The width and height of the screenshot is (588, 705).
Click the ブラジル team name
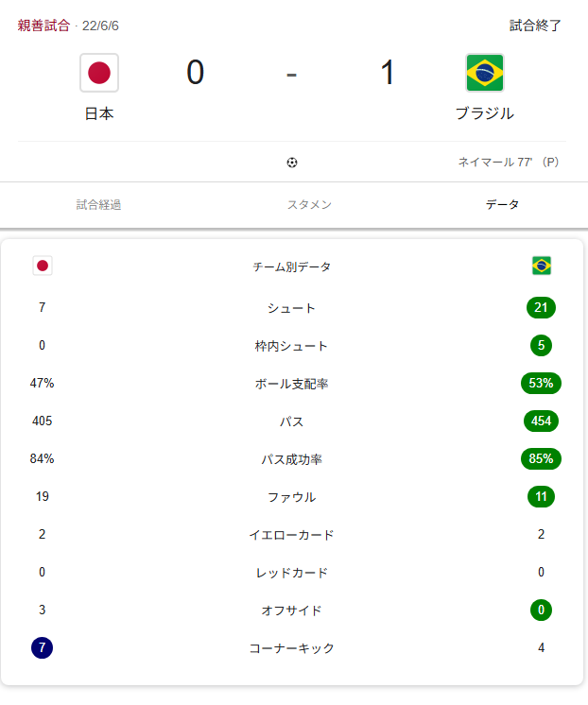pyautogui.click(x=484, y=113)
